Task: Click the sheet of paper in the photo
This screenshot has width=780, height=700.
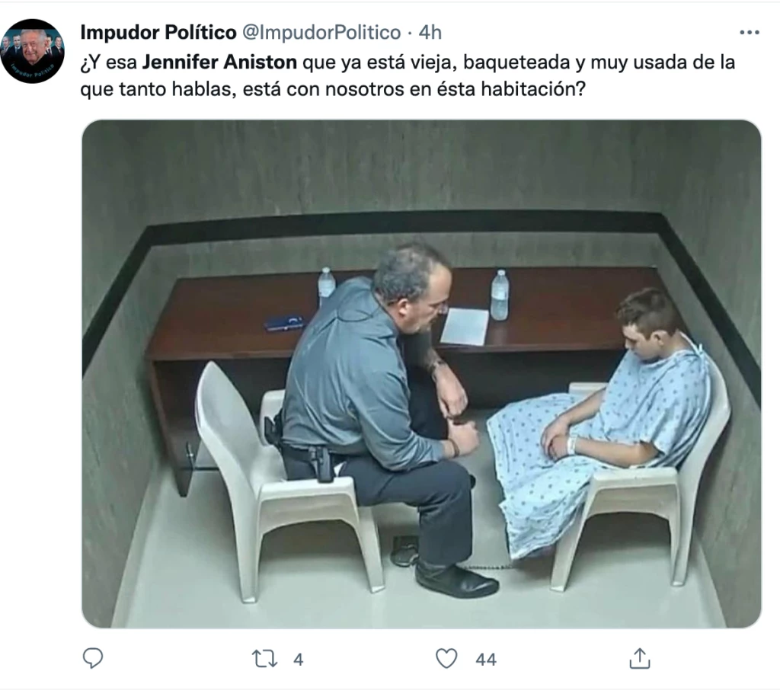Action: click(x=465, y=326)
